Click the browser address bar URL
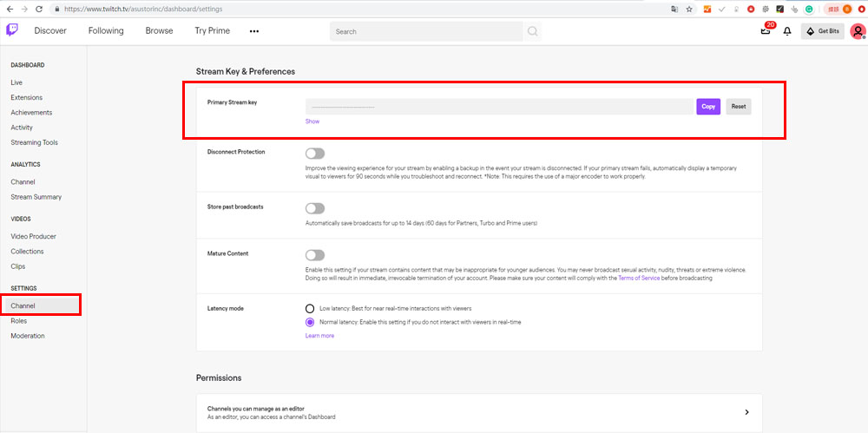The image size is (868, 433). [x=144, y=10]
